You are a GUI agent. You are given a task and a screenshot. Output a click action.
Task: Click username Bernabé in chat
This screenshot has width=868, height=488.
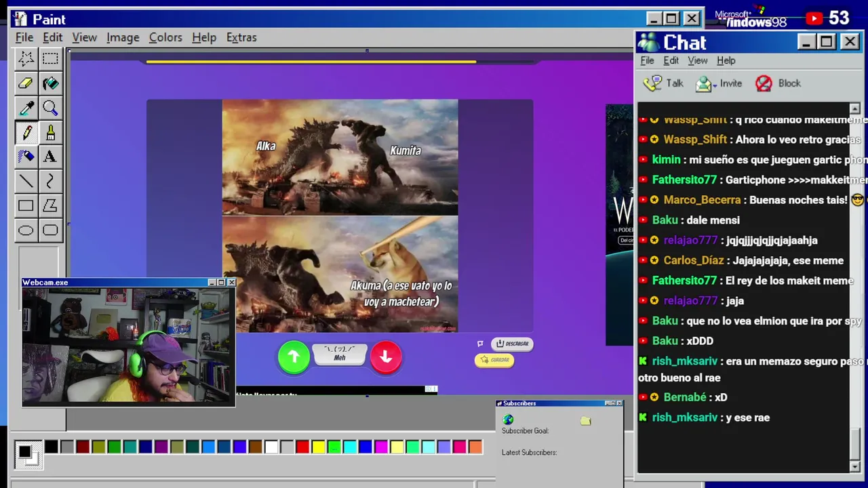pyautogui.click(x=685, y=397)
